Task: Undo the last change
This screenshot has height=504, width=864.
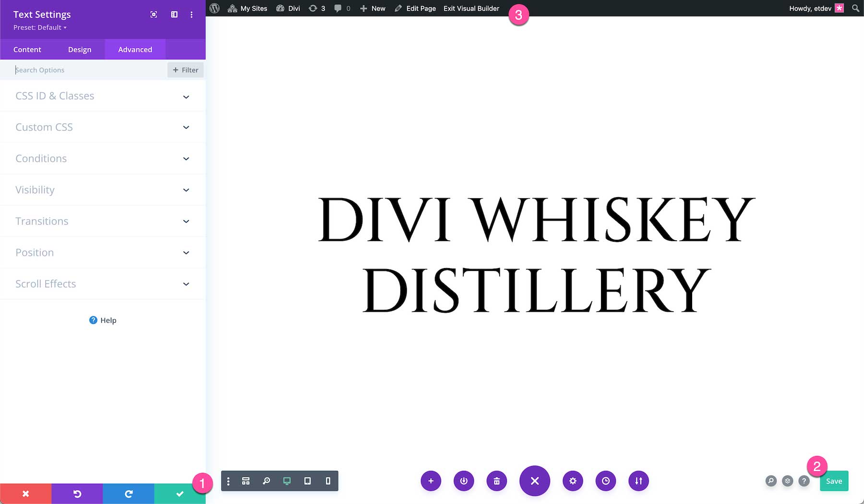Action: (77, 493)
